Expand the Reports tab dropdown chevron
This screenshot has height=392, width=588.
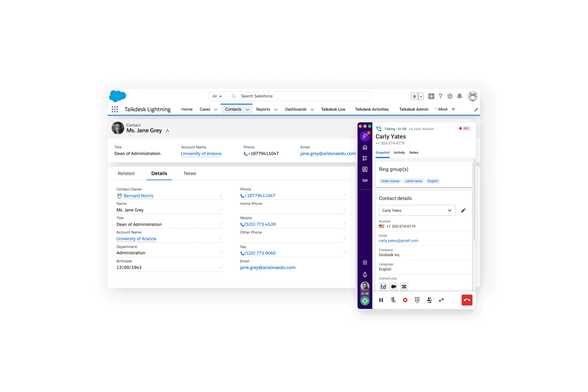[276, 109]
